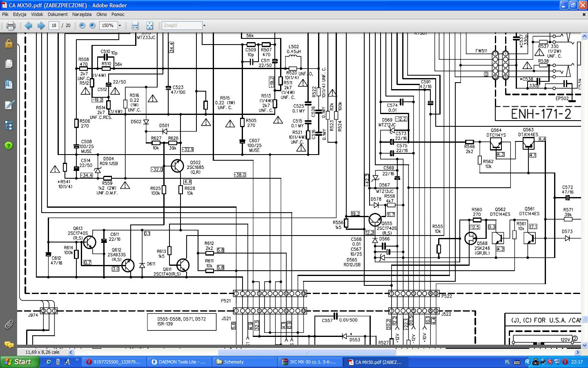This screenshot has width=588, height=368.
Task: Switch to DAEMON Tools Lite taskbar window
Action: pyautogui.click(x=180, y=362)
